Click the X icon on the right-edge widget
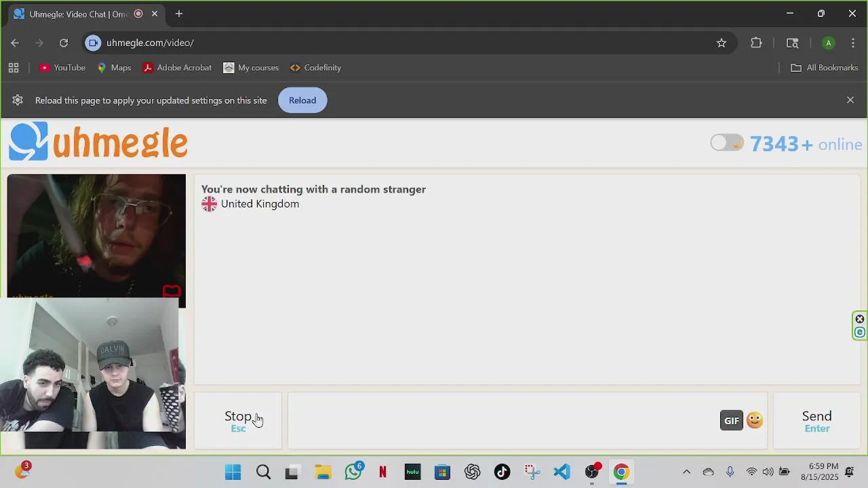 pos(860,319)
